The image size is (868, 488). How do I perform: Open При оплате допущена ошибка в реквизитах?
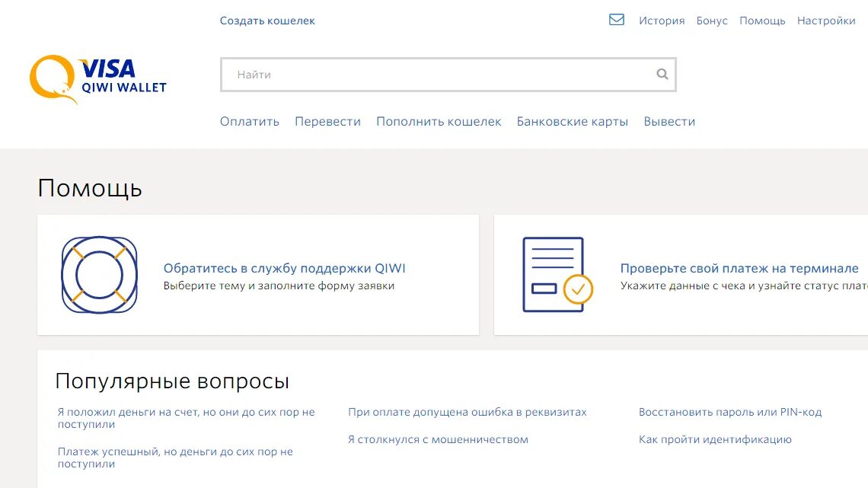[x=468, y=412]
